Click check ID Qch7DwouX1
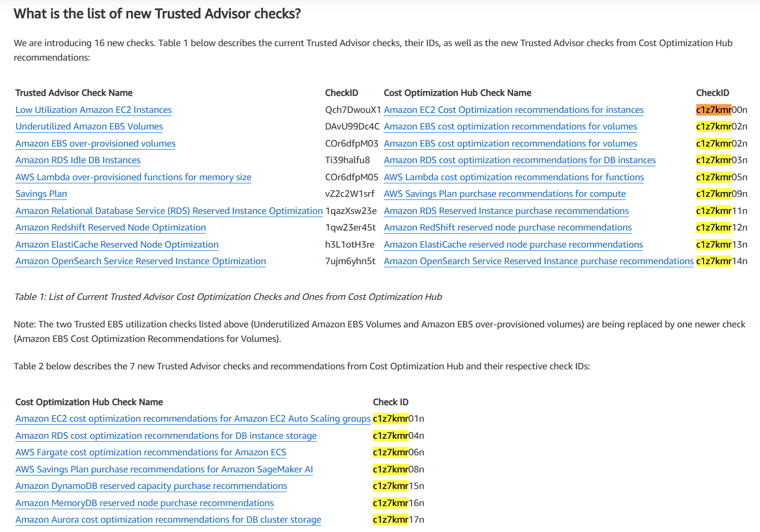The width and height of the screenshot is (760, 532). pos(353,110)
